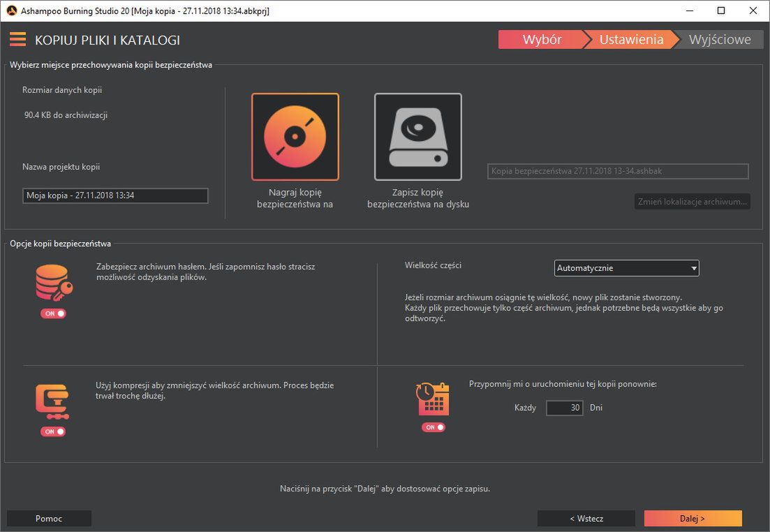Click the calendar reminder icon

[432, 399]
